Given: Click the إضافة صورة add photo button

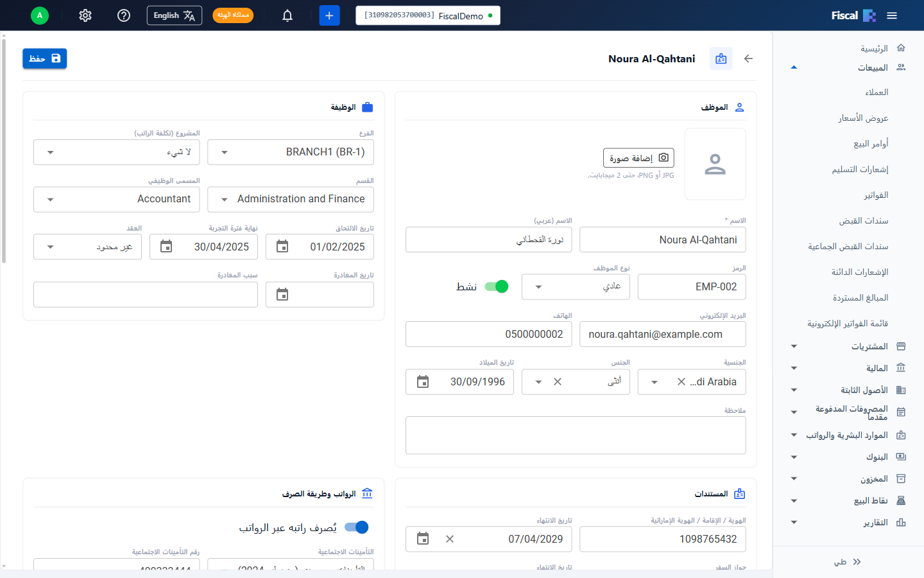Looking at the screenshot, I should click(638, 158).
